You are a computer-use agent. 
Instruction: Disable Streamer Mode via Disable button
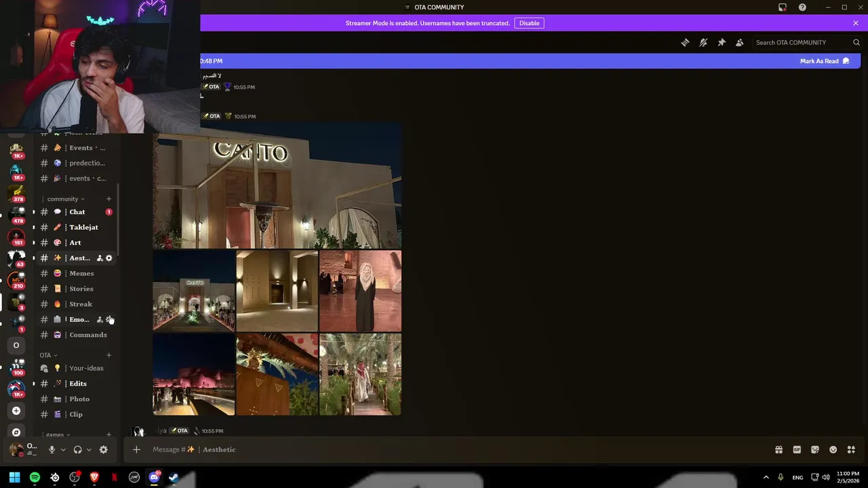coord(529,23)
